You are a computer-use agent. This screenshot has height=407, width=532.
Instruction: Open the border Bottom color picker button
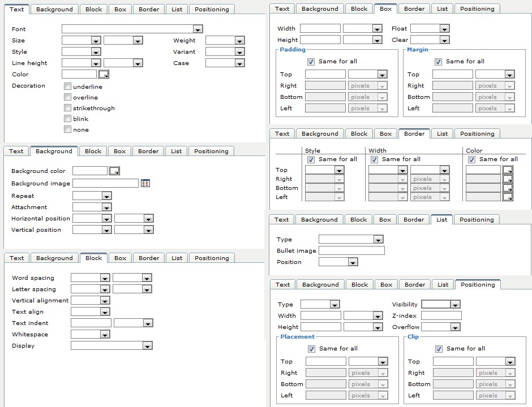pyautogui.click(x=508, y=188)
